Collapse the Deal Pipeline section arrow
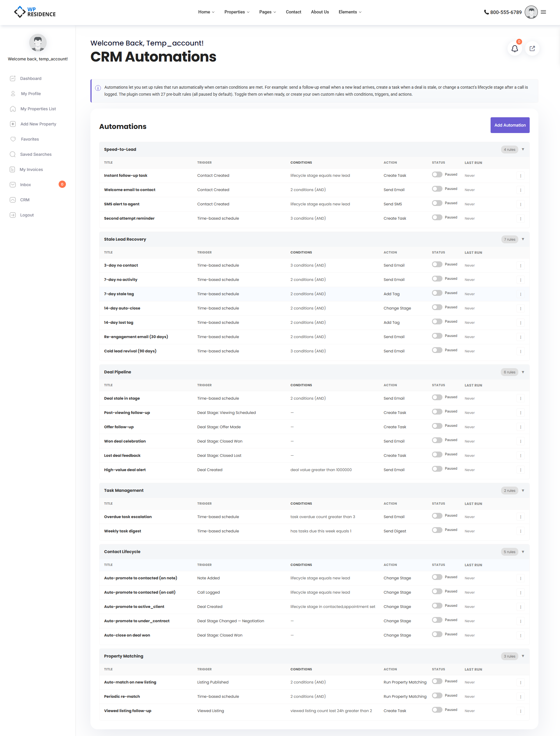The image size is (560, 736). 523,372
